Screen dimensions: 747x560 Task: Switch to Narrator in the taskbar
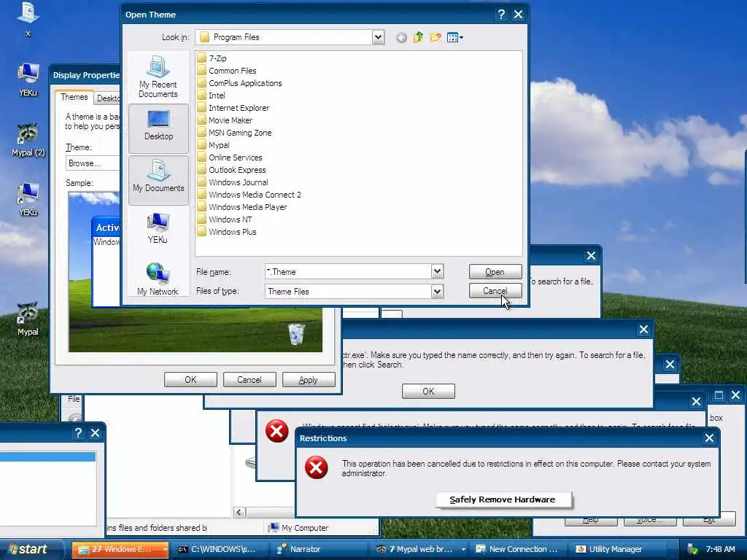(320, 549)
